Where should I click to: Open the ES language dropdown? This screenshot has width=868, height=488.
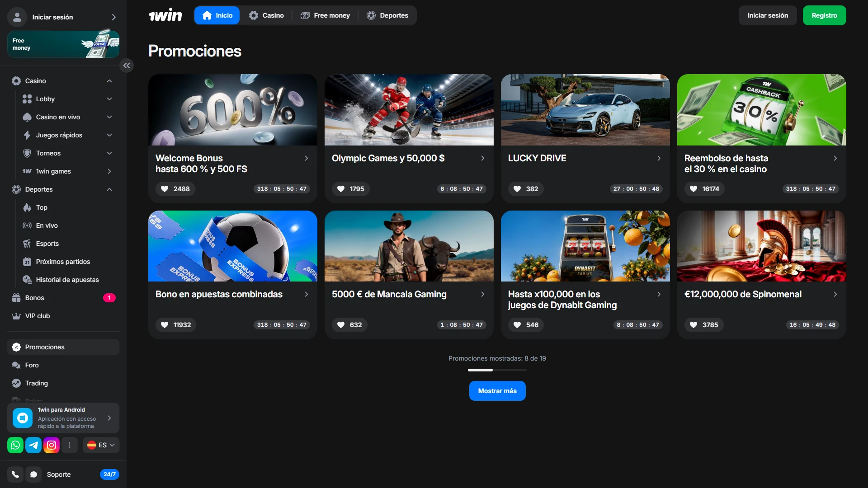pyautogui.click(x=101, y=445)
